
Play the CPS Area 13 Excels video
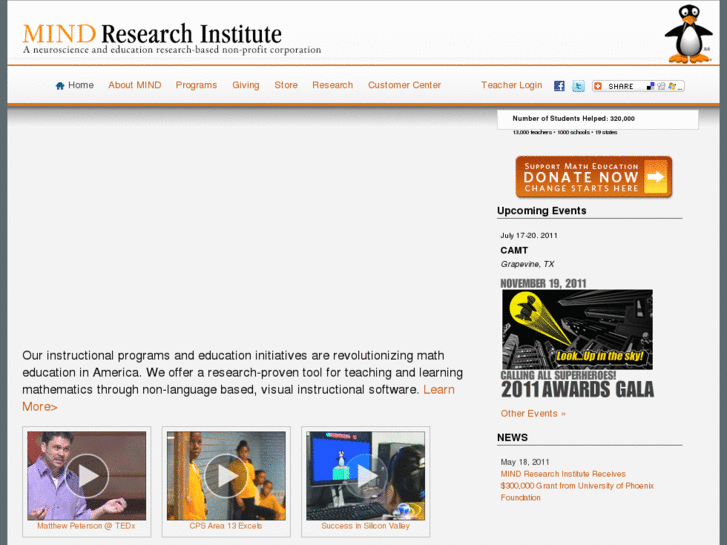[x=226, y=475]
